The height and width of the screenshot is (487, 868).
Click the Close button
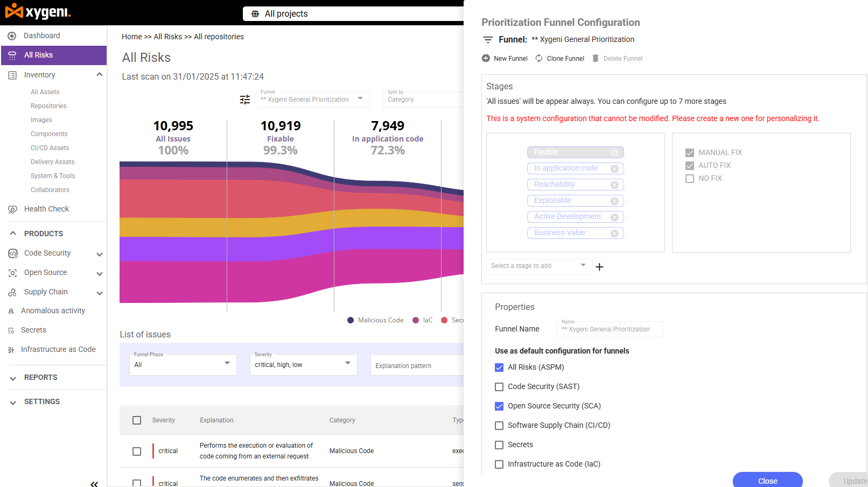pyautogui.click(x=767, y=480)
